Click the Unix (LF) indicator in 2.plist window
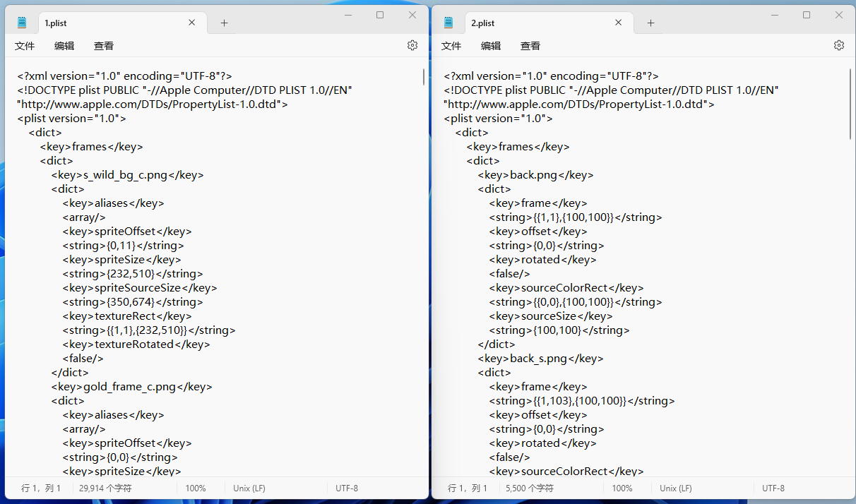 coord(675,488)
